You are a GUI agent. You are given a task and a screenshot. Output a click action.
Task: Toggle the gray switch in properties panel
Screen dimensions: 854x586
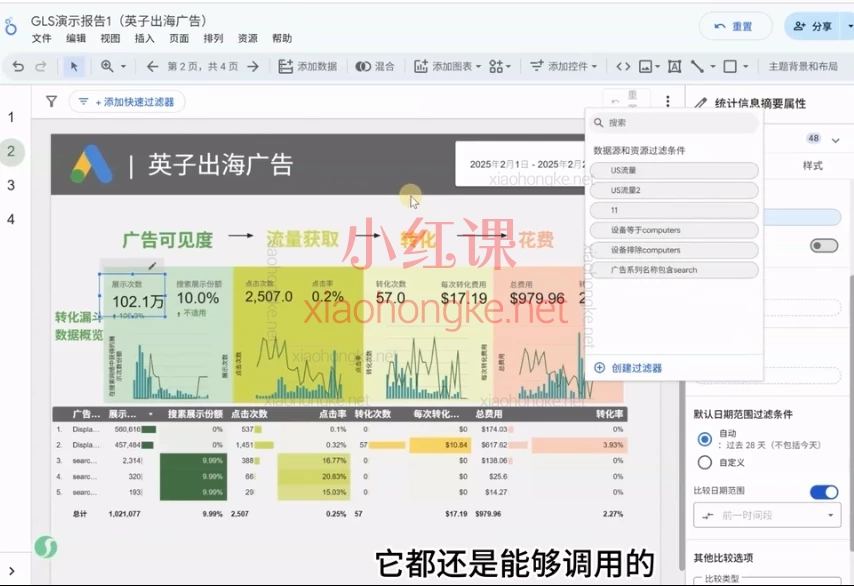point(824,246)
